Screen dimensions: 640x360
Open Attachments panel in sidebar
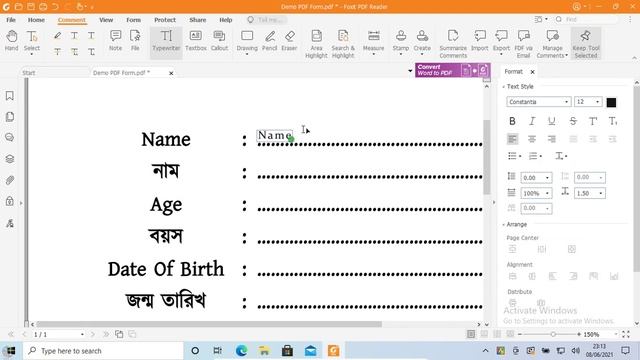click(10, 180)
